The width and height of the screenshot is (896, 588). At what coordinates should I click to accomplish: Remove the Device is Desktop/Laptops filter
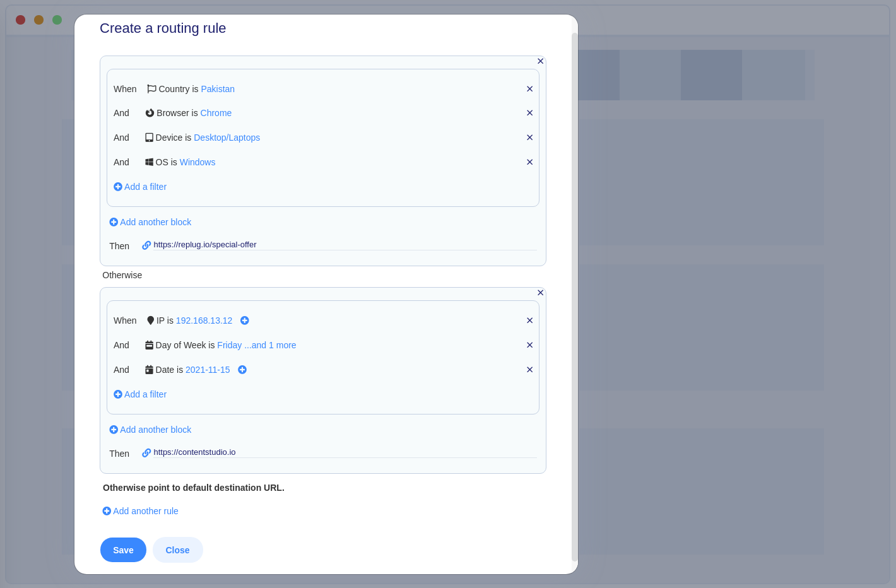[529, 138]
